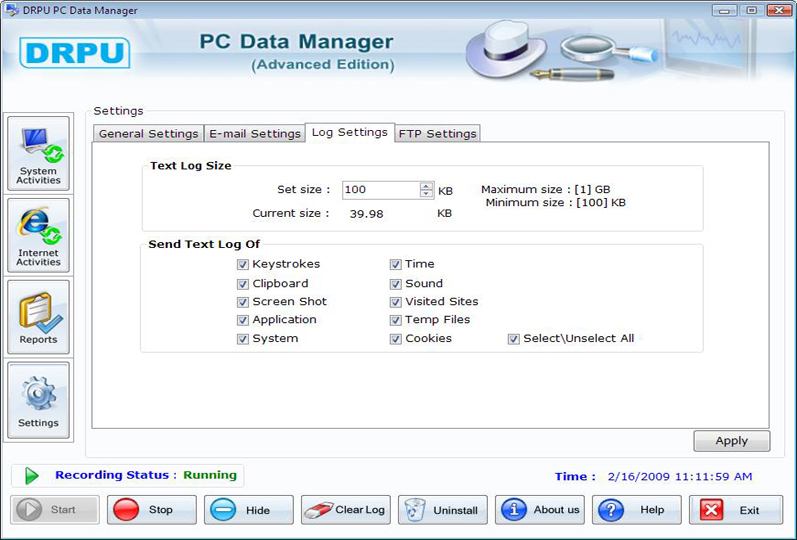This screenshot has width=797, height=540.
Task: Switch to E-mail Settings tab
Action: [x=255, y=134]
